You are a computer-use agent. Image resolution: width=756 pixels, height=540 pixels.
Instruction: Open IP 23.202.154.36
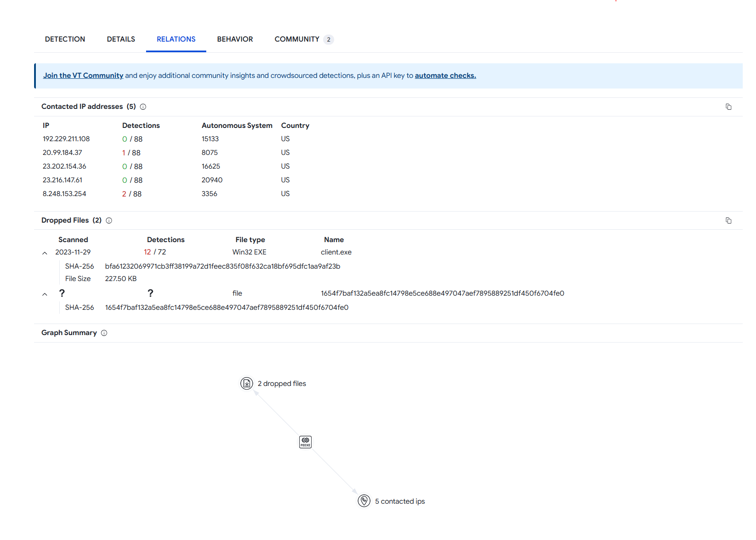[x=64, y=166]
